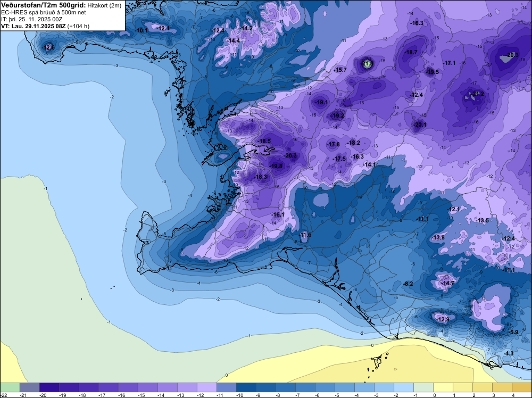Screen dimensions: 532x398
Task: Select the -18.3 temperature value
Action: tap(261, 177)
